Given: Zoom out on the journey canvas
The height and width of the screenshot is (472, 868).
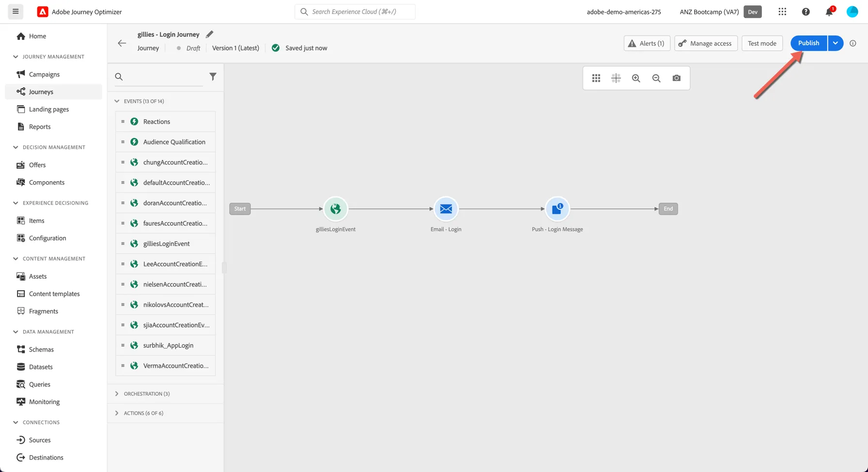Looking at the screenshot, I should pyautogui.click(x=656, y=78).
